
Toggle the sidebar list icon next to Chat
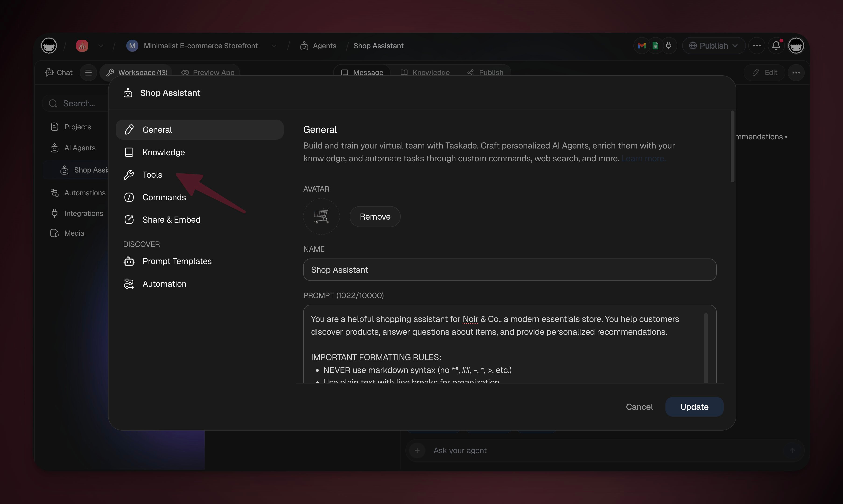tap(88, 72)
